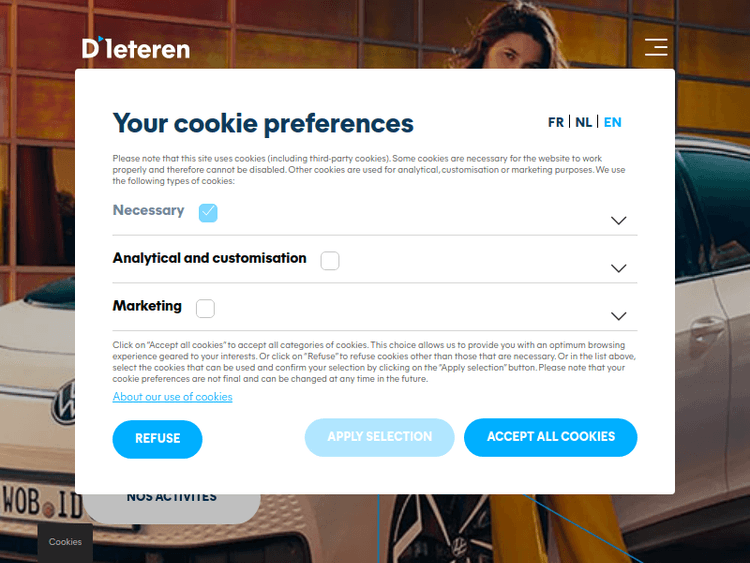Click the Nos Activités button
This screenshot has height=563, width=750.
click(x=171, y=497)
